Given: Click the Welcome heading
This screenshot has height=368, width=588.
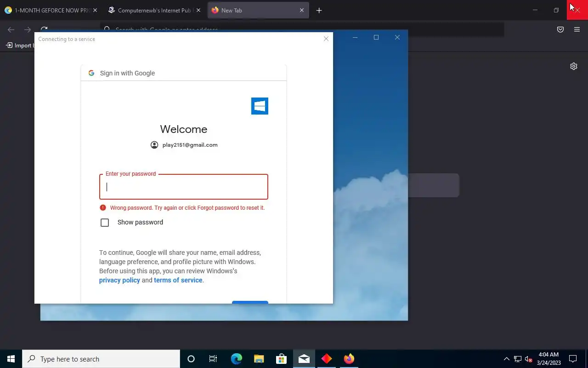Looking at the screenshot, I should pyautogui.click(x=184, y=129).
